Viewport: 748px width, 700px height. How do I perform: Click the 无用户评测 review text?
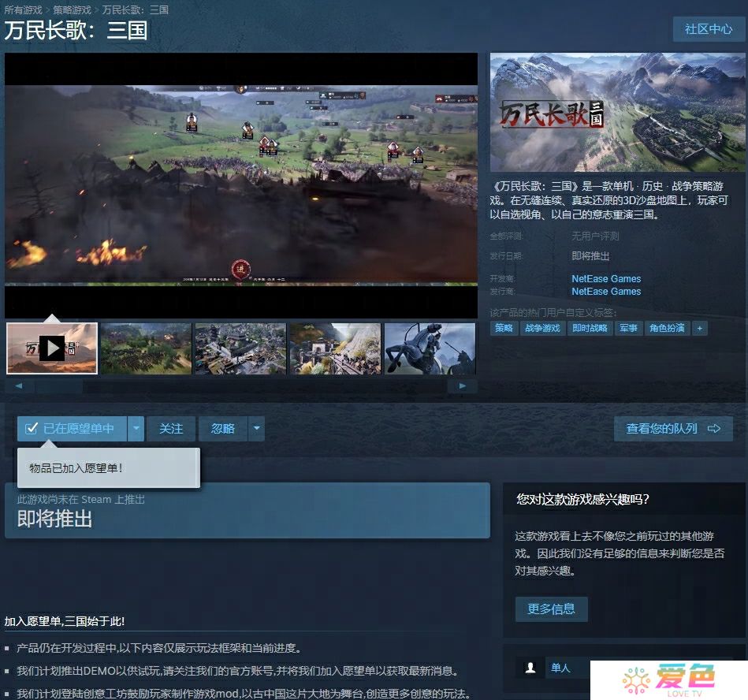pos(595,236)
